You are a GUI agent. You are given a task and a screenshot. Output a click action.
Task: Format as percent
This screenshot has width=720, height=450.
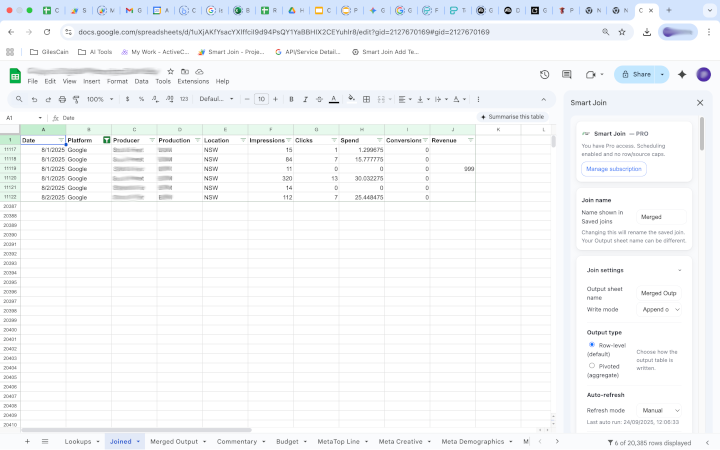141,99
